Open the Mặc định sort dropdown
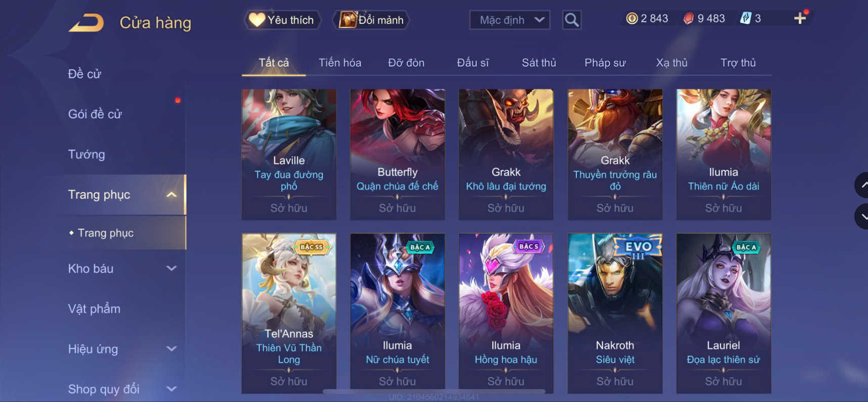This screenshot has width=868, height=402. click(x=510, y=20)
